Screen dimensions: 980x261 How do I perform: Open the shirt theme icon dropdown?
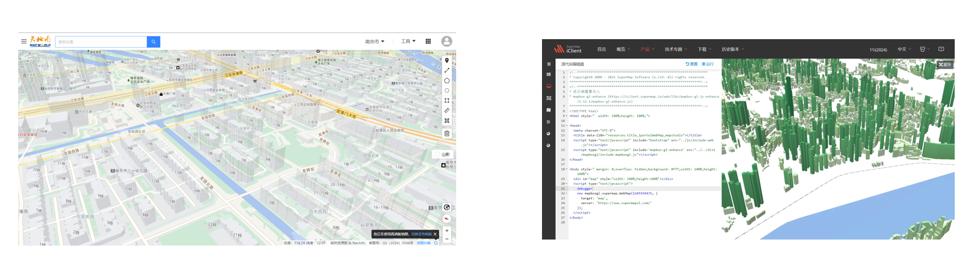click(925, 50)
